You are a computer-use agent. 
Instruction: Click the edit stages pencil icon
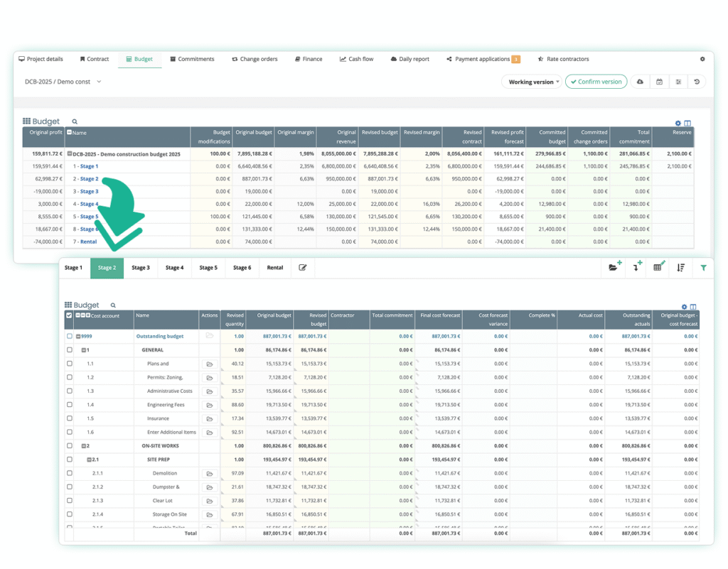coord(302,268)
